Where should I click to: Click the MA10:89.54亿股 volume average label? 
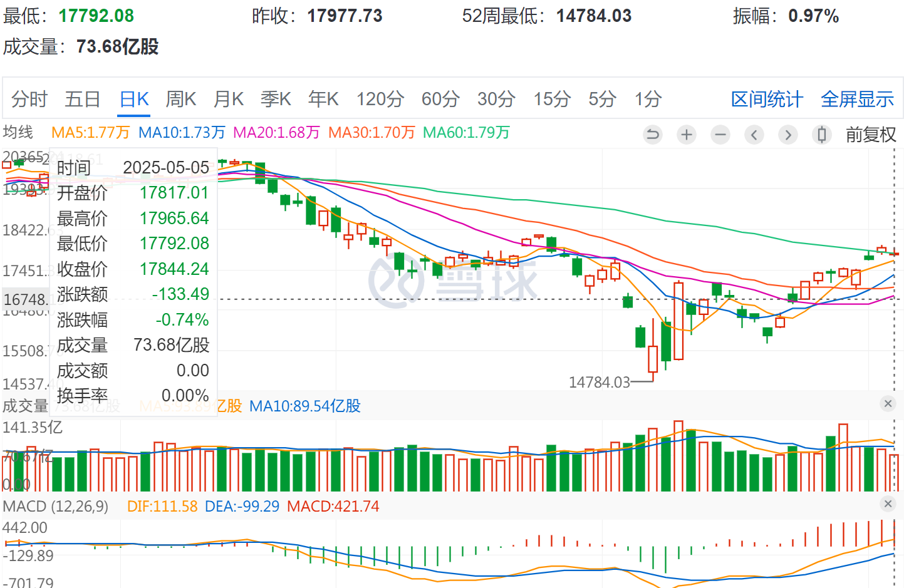[x=305, y=406]
